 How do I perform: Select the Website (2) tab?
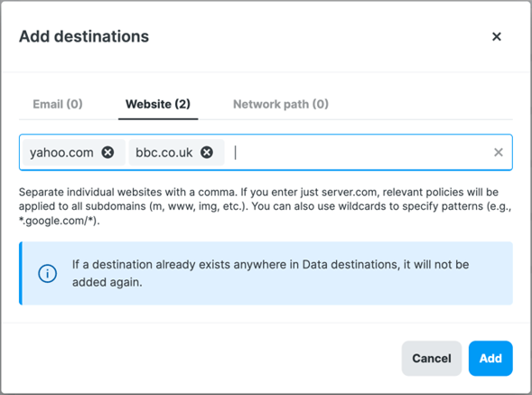158,104
